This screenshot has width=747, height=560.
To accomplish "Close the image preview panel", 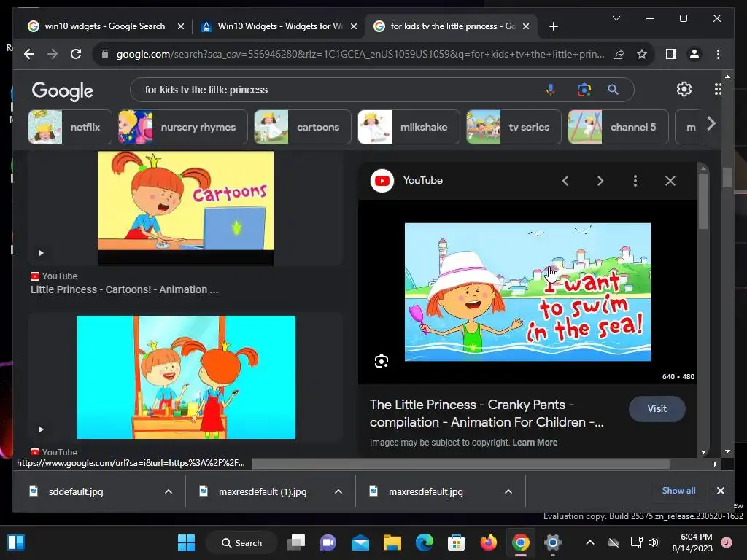I will click(670, 181).
